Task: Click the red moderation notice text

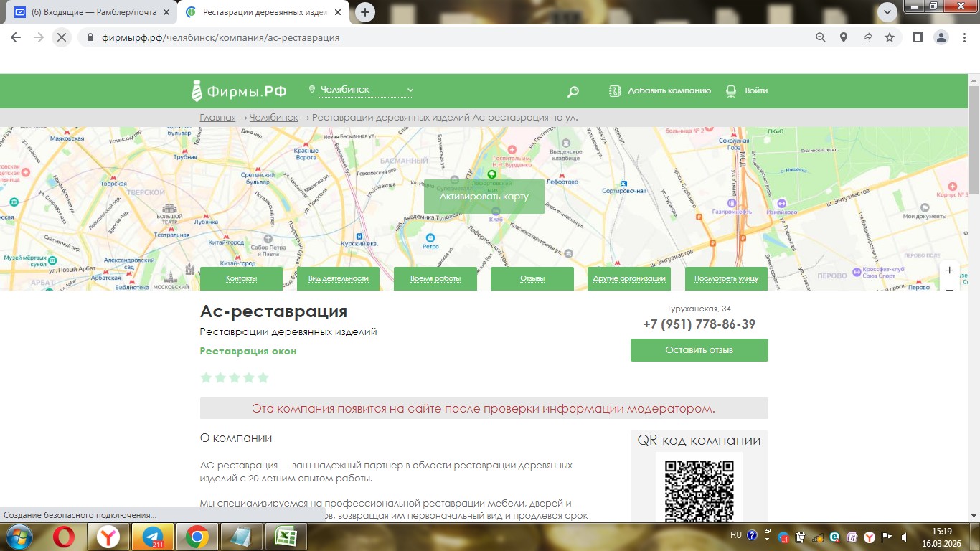Action: (x=484, y=408)
